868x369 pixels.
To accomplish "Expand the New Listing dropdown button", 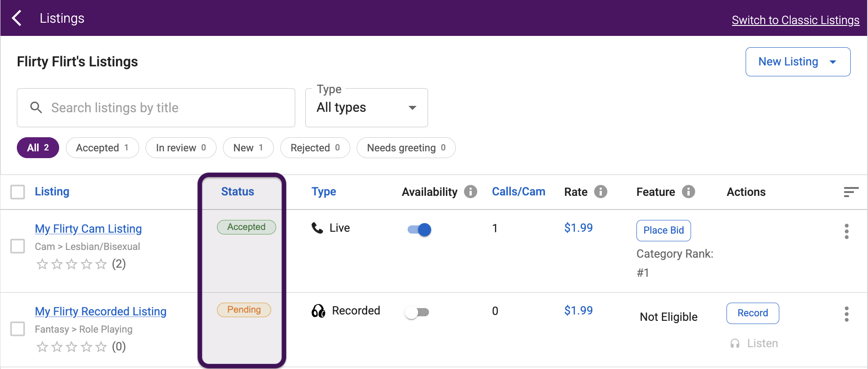I will (x=798, y=62).
